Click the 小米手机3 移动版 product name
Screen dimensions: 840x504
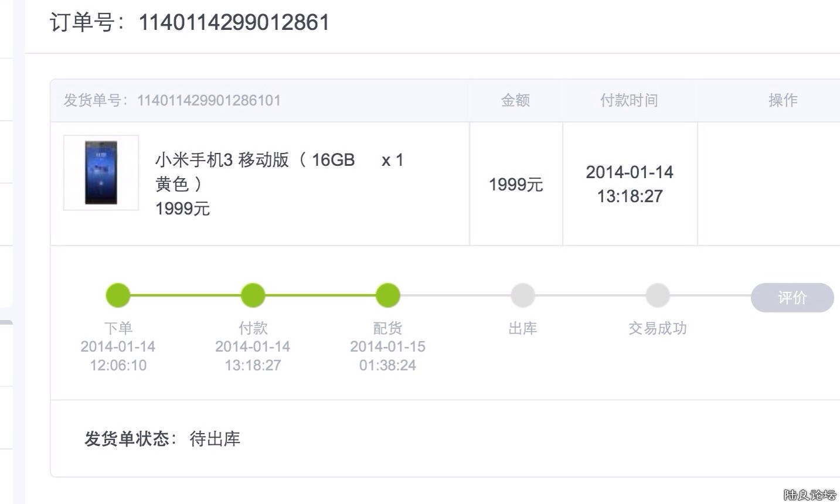click(x=222, y=160)
